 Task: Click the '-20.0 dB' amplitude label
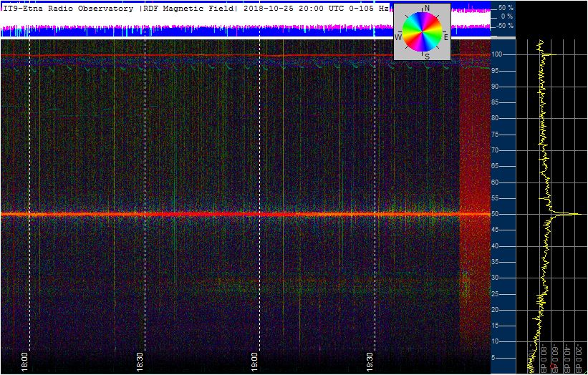coord(579,358)
